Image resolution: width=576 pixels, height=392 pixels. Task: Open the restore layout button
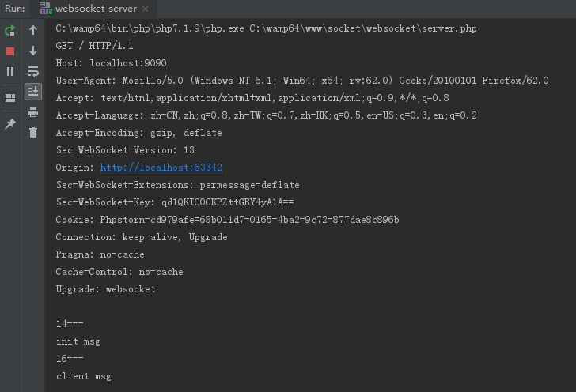pos(10,98)
